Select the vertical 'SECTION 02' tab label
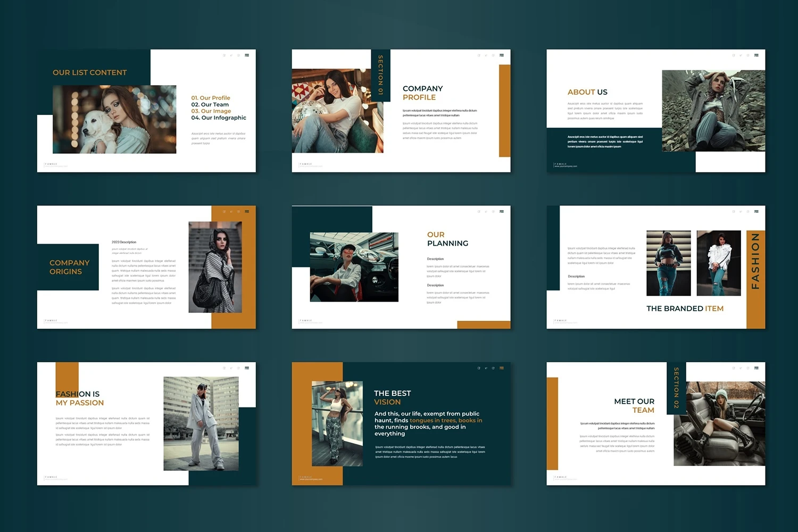Screen dimensions: 798x532 tap(676, 387)
